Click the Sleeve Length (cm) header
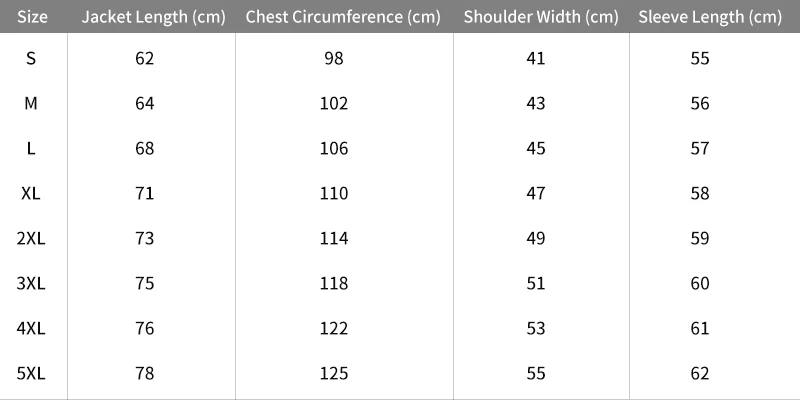 (x=710, y=17)
